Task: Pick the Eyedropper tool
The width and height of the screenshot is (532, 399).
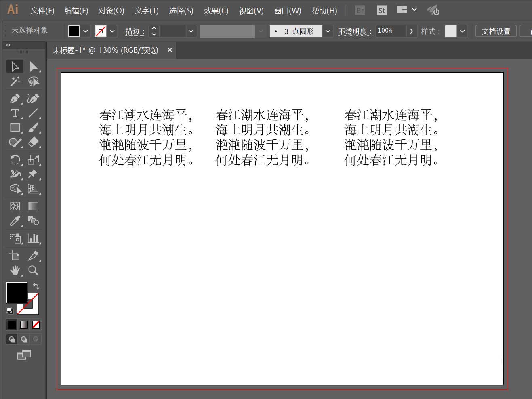Action: 15,221
